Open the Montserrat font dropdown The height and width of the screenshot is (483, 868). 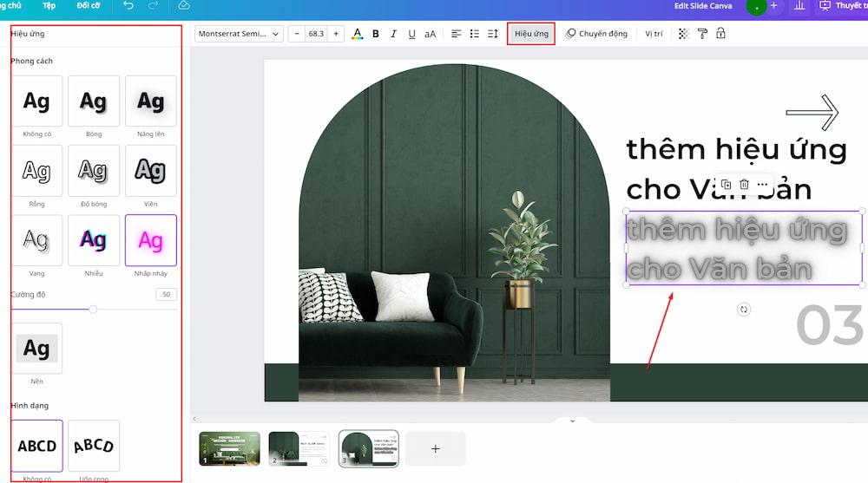click(x=240, y=34)
